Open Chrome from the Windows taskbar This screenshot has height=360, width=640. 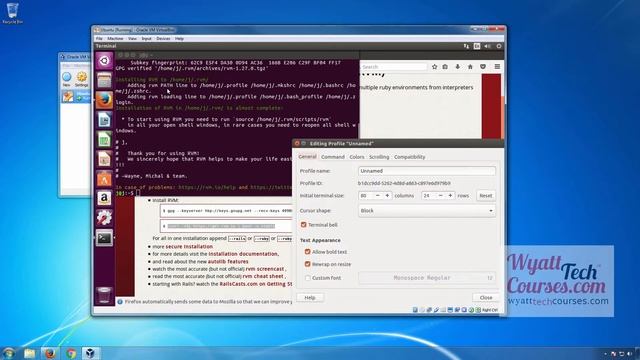[71, 353]
